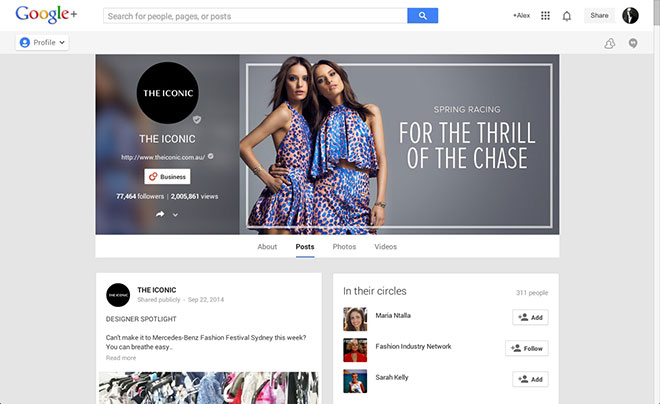Click the Spring Racing cover banner image
The width and height of the screenshot is (660, 404).
[x=399, y=144]
